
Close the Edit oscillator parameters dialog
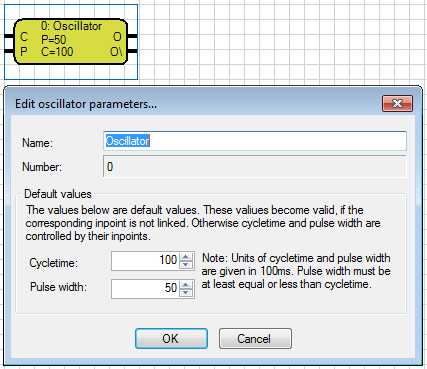397,104
